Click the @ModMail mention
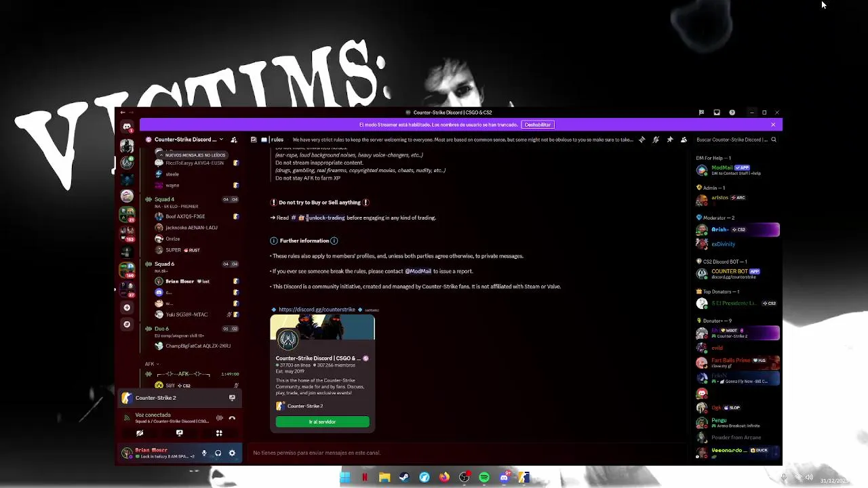This screenshot has width=868, height=488. click(418, 271)
